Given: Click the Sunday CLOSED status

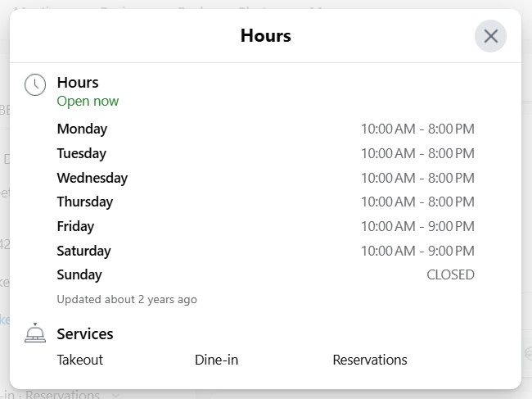Looking at the screenshot, I should [x=450, y=275].
